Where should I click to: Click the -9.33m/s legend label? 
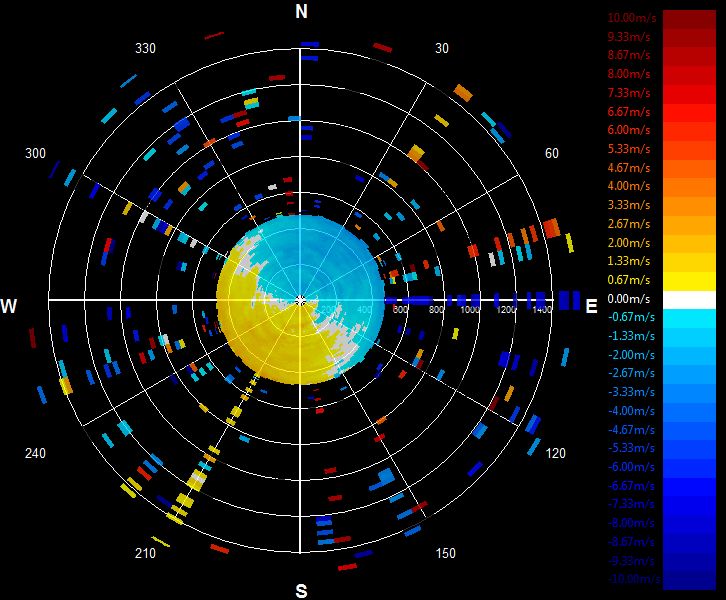coord(631,561)
